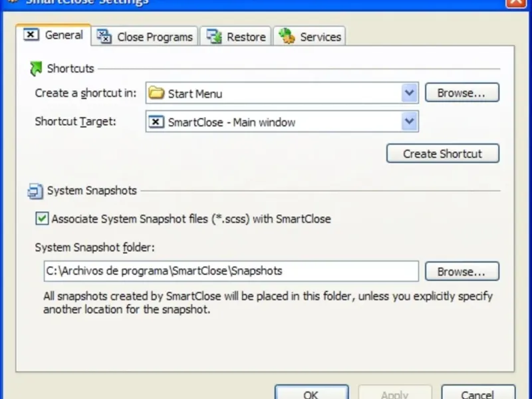The height and width of the screenshot is (399, 532).
Task: Click the 'All snapshots created by SmartClose' note
Action: coord(268,303)
